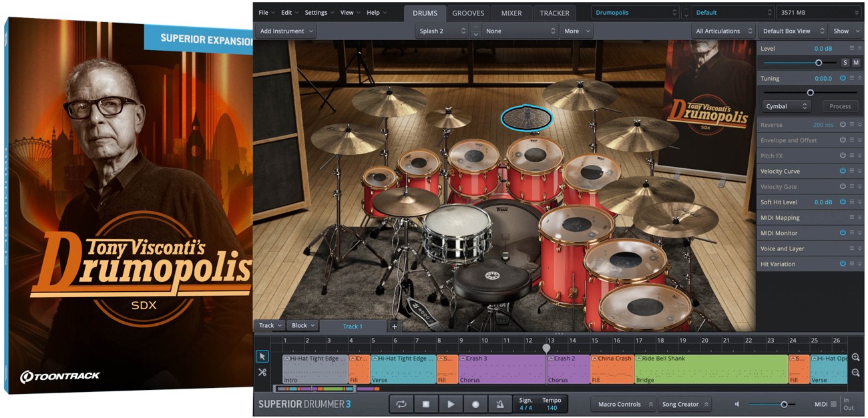Viewport: 868px width, 418px height.
Task: Switch to the GROOVES tab
Action: [468, 12]
